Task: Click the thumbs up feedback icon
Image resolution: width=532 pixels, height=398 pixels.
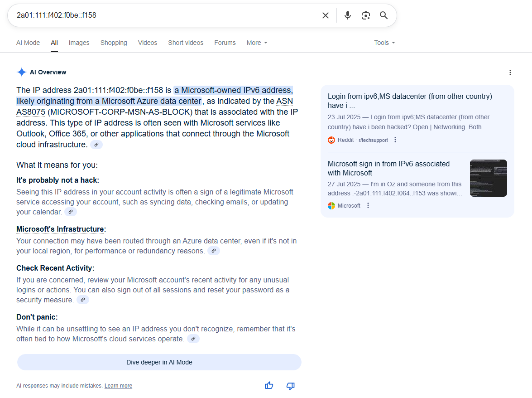Action: (269, 385)
